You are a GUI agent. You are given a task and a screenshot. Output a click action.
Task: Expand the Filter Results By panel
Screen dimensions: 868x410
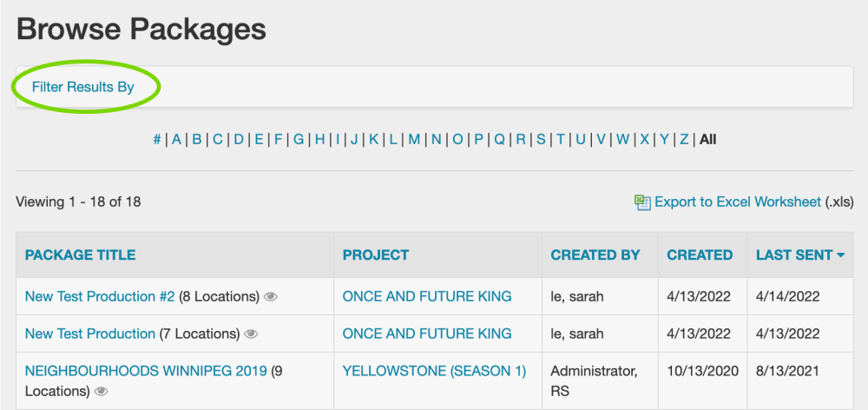tap(83, 87)
